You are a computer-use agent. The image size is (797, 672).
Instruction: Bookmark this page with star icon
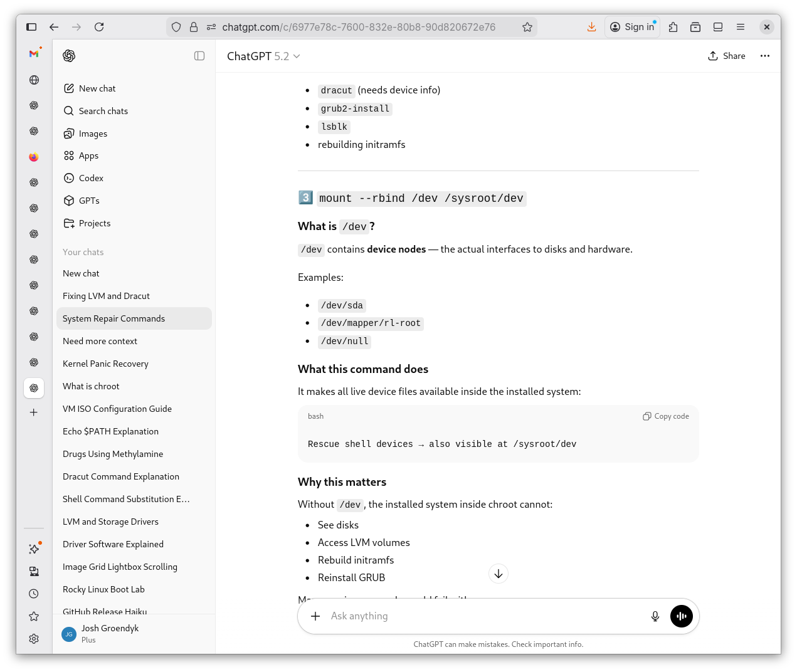[527, 27]
